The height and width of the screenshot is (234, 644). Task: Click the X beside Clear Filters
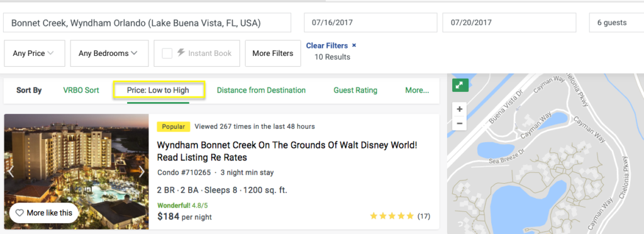point(354,45)
